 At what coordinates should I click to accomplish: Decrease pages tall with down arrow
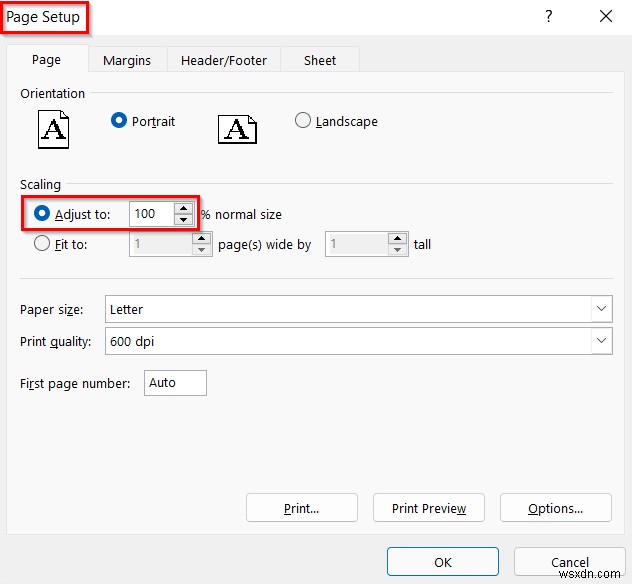397,250
